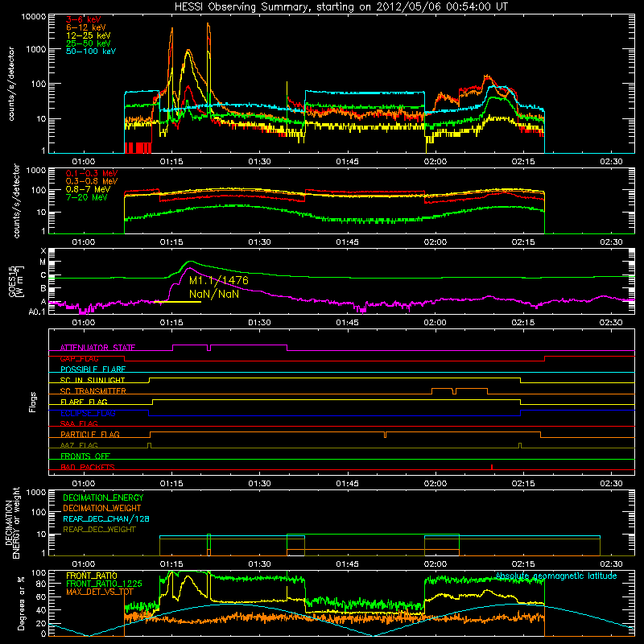Select the FRONTS_OFF flag label
Viewport: 644px width, 644px height.
85,456
